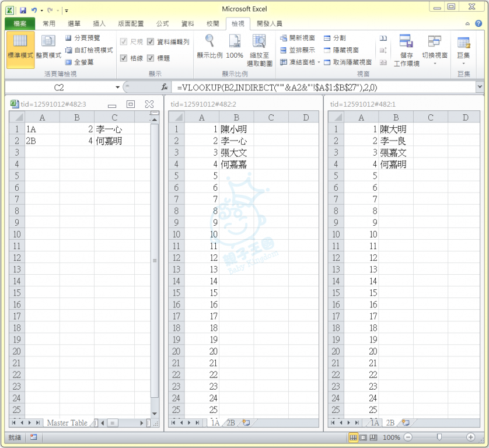The image size is (489, 448).
Task: Open the 顯示比例 zoom dialog
Action: click(209, 47)
